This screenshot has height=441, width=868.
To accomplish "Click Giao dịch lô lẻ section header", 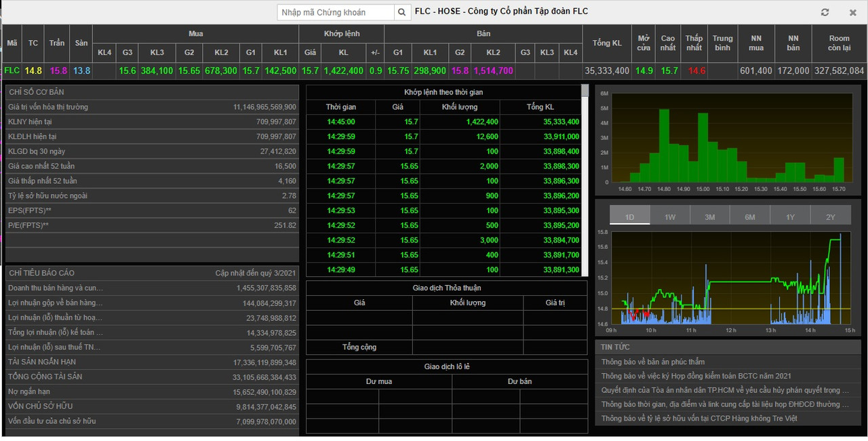I will (x=447, y=366).
